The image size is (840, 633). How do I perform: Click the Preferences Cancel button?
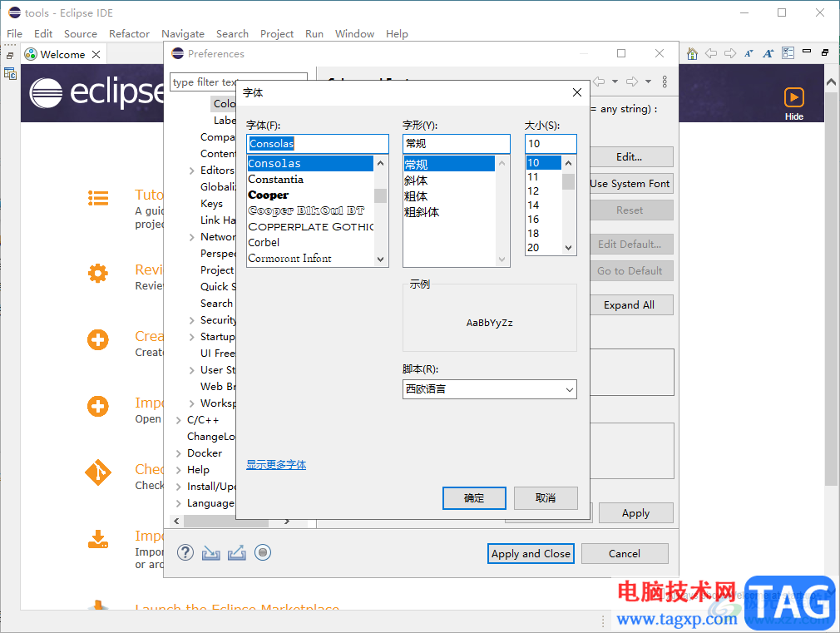coord(625,554)
